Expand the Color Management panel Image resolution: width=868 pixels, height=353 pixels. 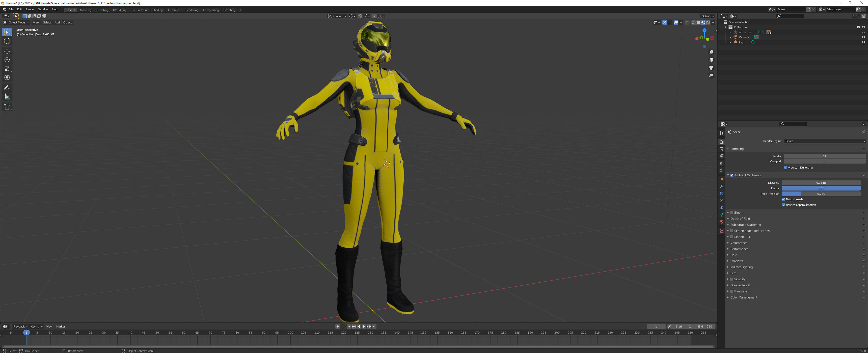pos(743,297)
